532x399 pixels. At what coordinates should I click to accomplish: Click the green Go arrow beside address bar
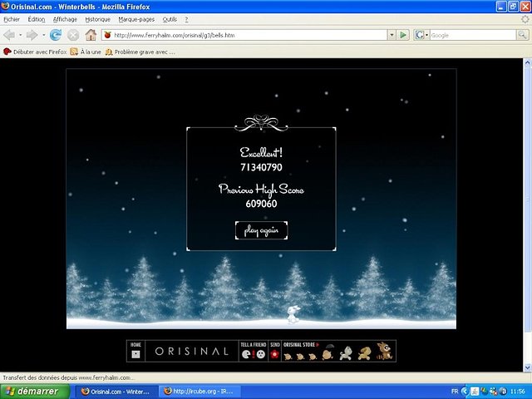[x=403, y=35]
